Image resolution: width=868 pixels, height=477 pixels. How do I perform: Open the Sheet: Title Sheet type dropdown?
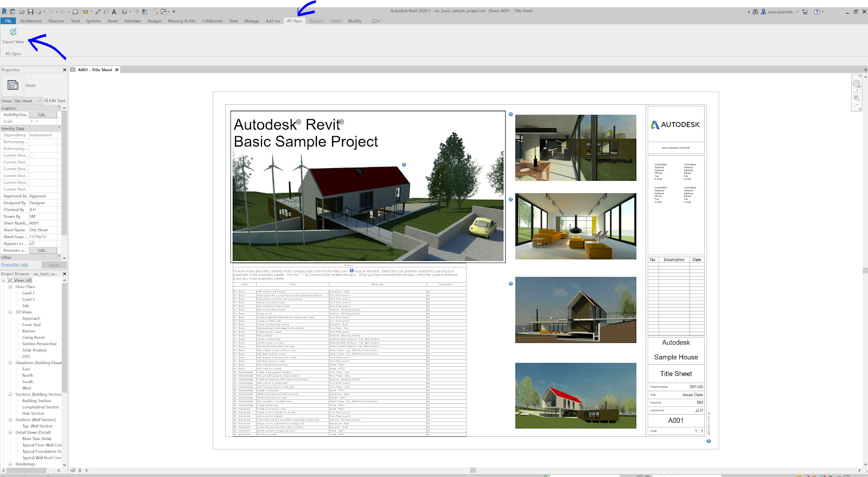[21, 101]
